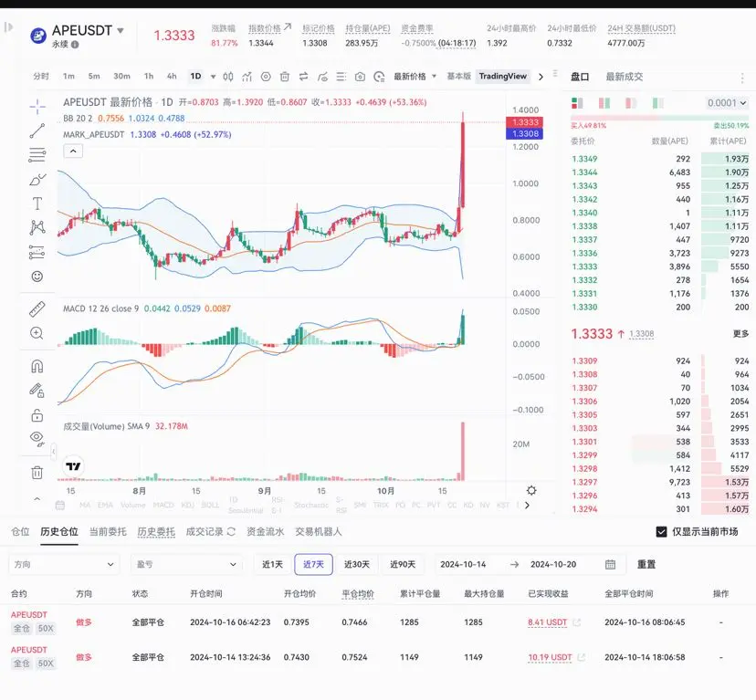Toggle lock all drawings padlock

(37, 415)
